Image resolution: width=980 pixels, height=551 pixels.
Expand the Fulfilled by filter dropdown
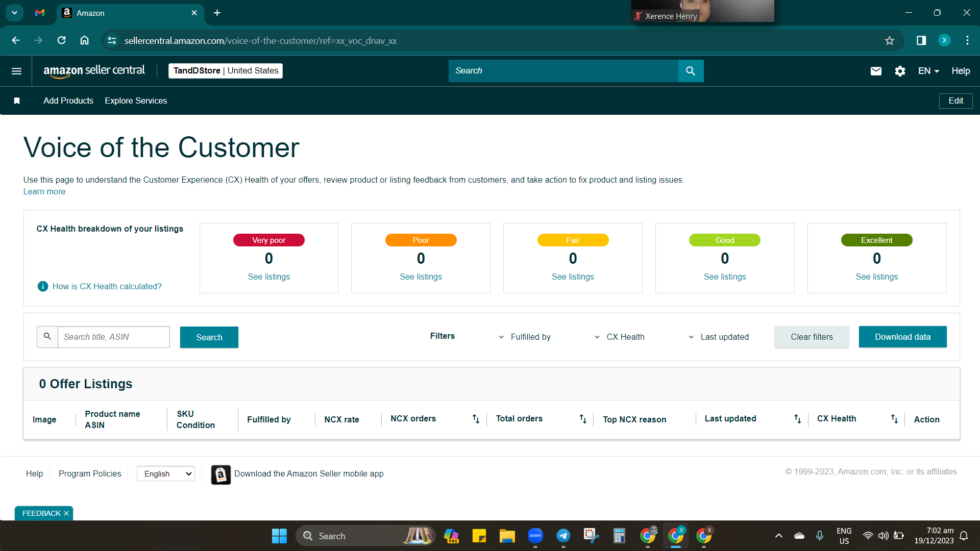pos(525,337)
